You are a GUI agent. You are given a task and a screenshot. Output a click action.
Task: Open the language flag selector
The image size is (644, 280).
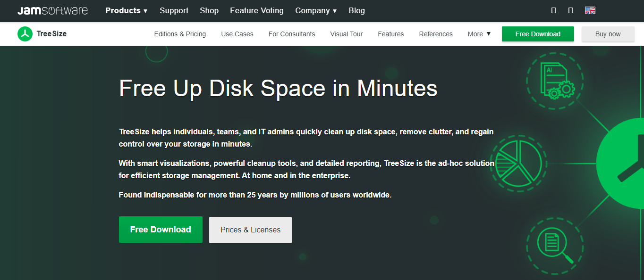pos(590,10)
